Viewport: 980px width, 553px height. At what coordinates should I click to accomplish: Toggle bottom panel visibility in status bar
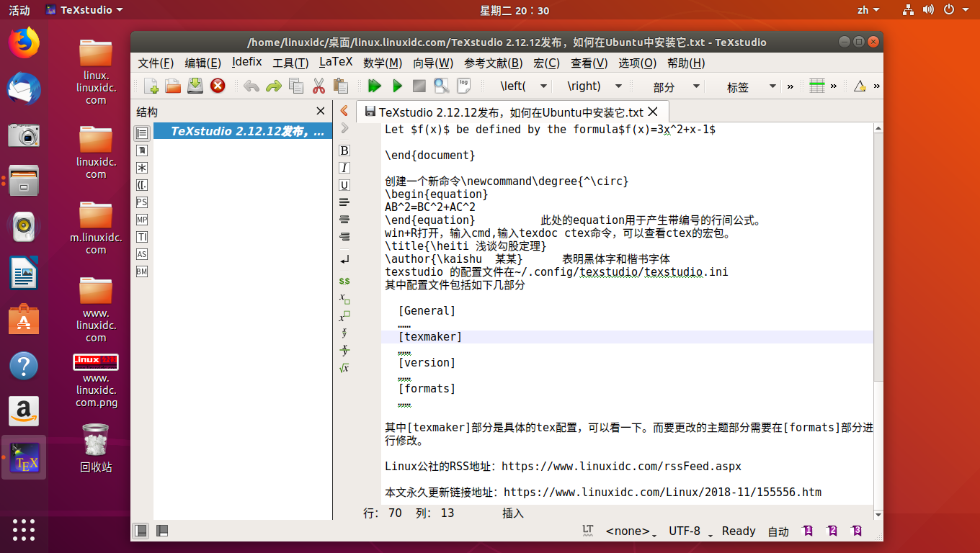click(x=162, y=531)
